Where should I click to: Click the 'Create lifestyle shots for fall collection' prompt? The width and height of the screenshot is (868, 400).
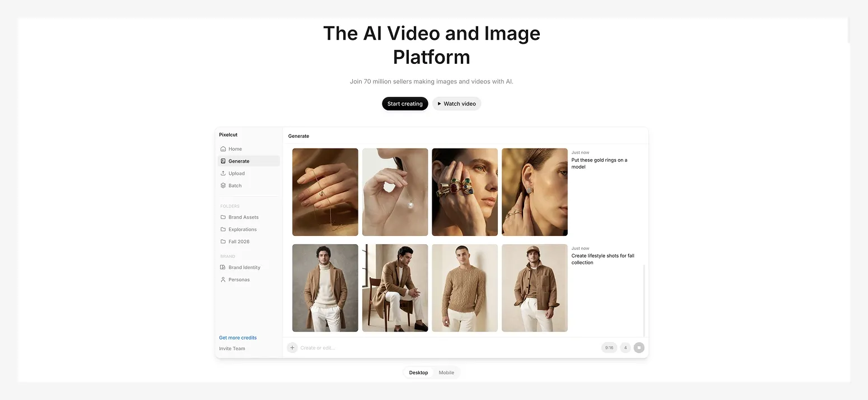pos(603,259)
